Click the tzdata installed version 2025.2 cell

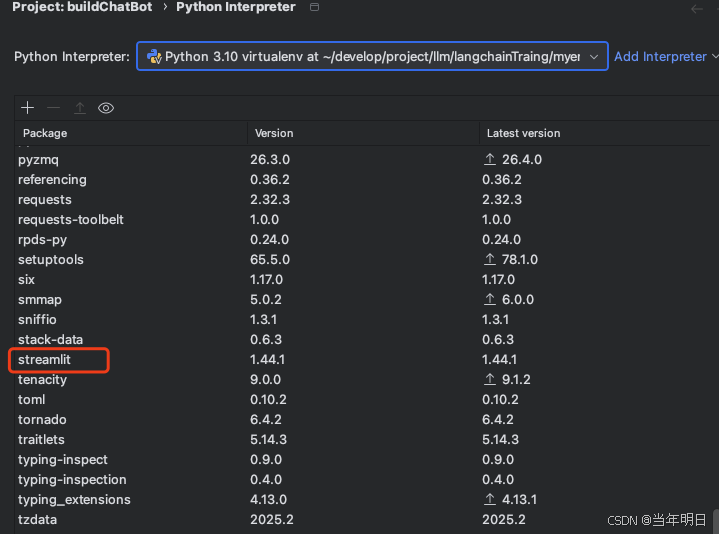coord(272,520)
